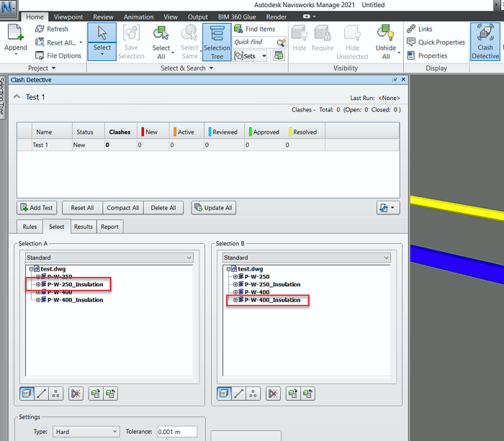Screen dimensions: 504x441
Task: Toggle surfaces geometry button in Selection A
Action: 27,394
